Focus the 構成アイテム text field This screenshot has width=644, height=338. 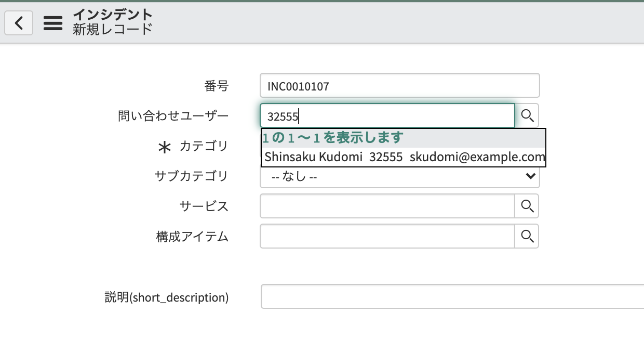(x=387, y=236)
